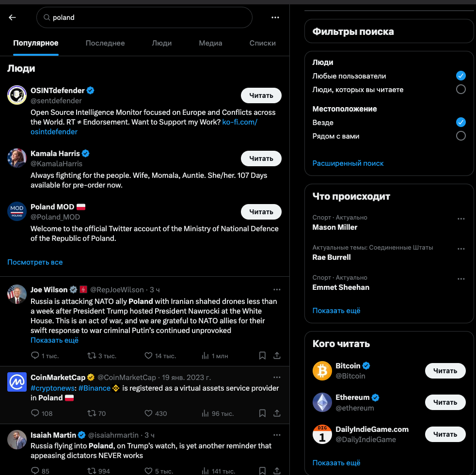Follow Poland MOD with 'Читать' button

pos(261,212)
